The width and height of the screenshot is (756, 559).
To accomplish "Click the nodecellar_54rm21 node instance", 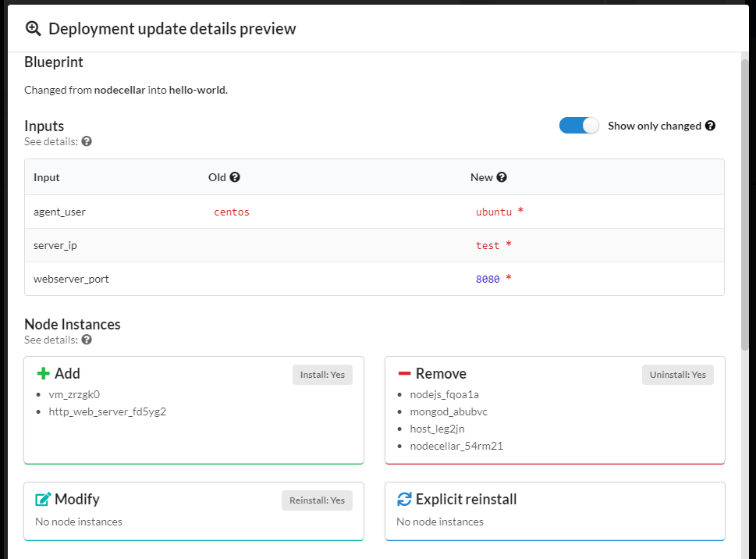I will [x=456, y=446].
